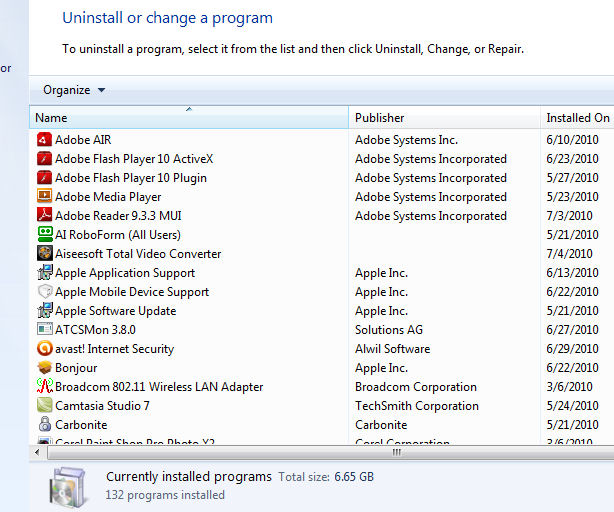Click install date 6/29/2010
The width and height of the screenshot is (614, 512).
572,349
